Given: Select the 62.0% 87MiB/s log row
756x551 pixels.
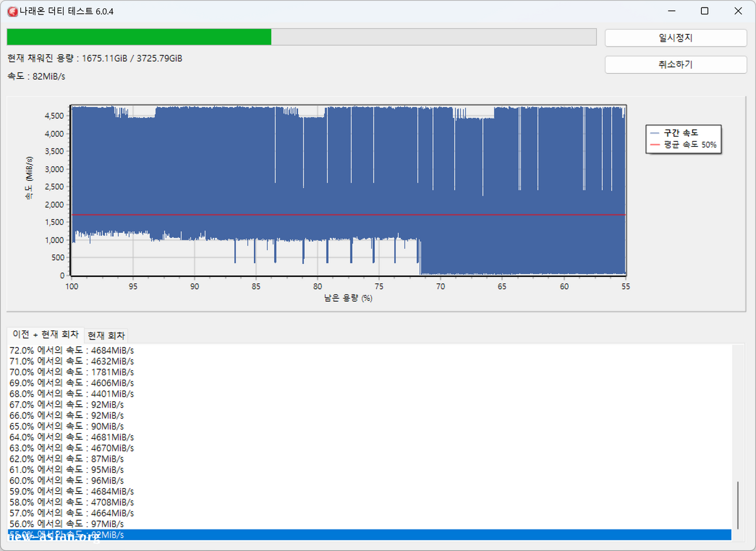Looking at the screenshot, I should pyautogui.click(x=369, y=458).
